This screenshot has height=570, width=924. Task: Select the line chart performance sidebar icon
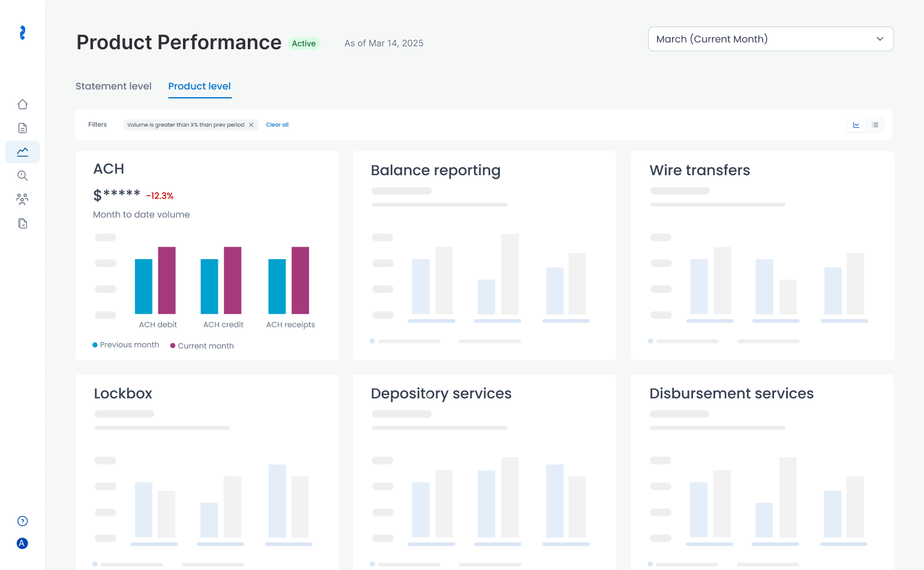click(22, 152)
